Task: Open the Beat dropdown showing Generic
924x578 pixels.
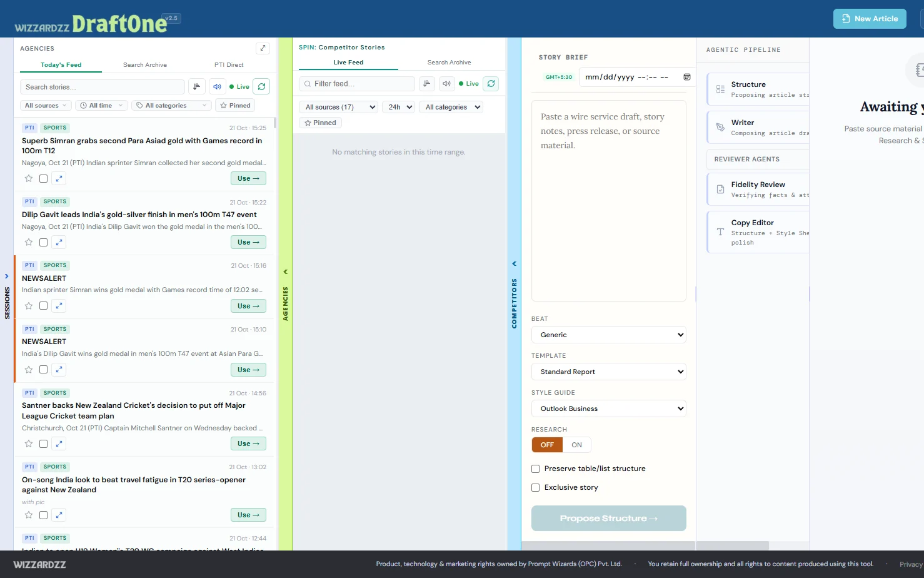Action: pos(609,335)
